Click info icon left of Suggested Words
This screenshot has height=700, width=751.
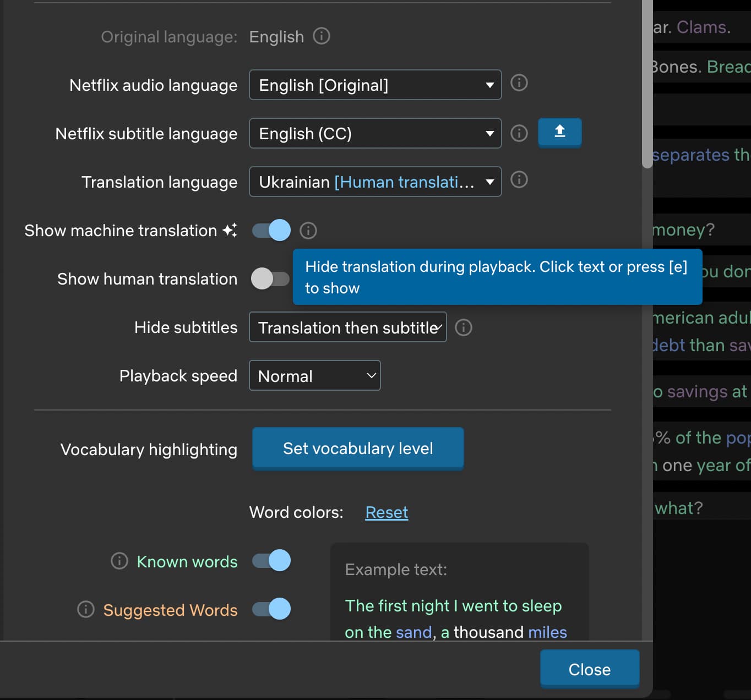86,609
